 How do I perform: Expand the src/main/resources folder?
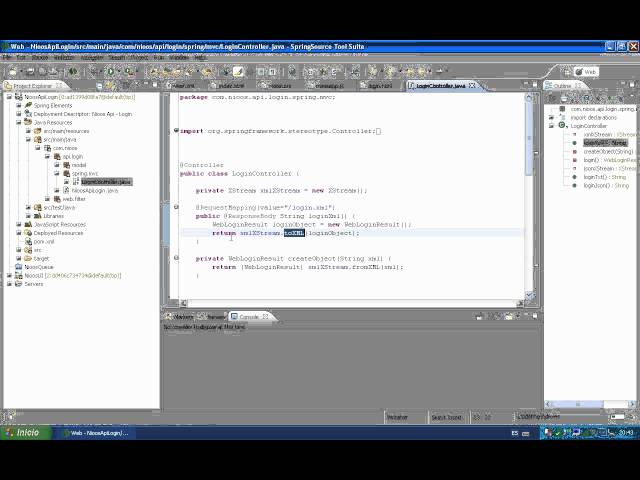point(28,131)
